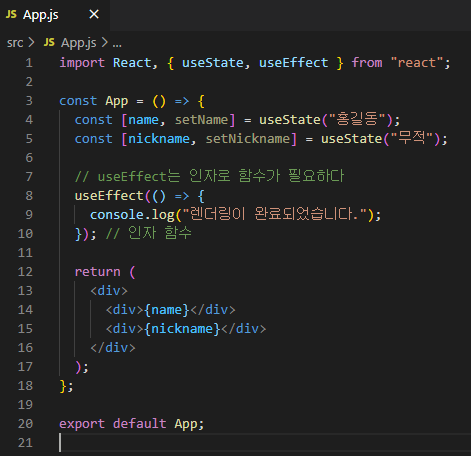471x456 pixels.
Task: Select the App.js tab label
Action: tap(41, 15)
